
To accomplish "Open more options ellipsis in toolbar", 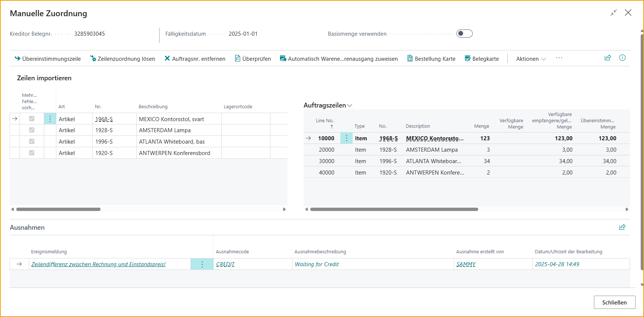I will (x=559, y=58).
